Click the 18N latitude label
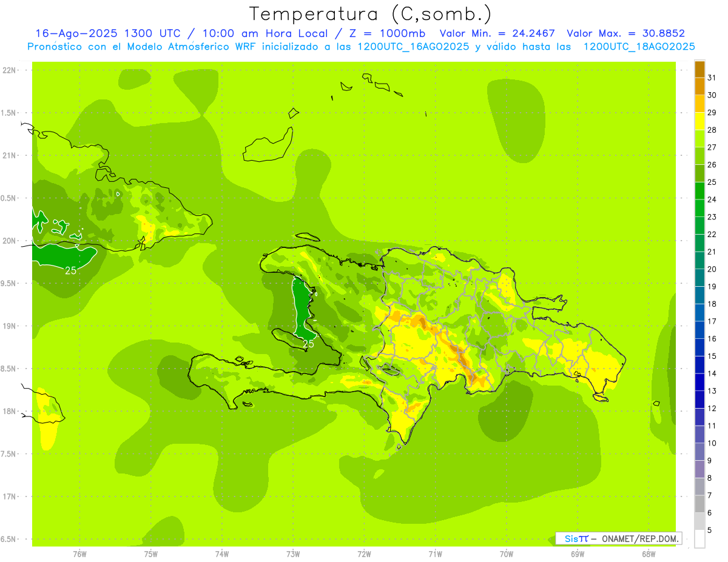The image size is (728, 562). pos(9,412)
